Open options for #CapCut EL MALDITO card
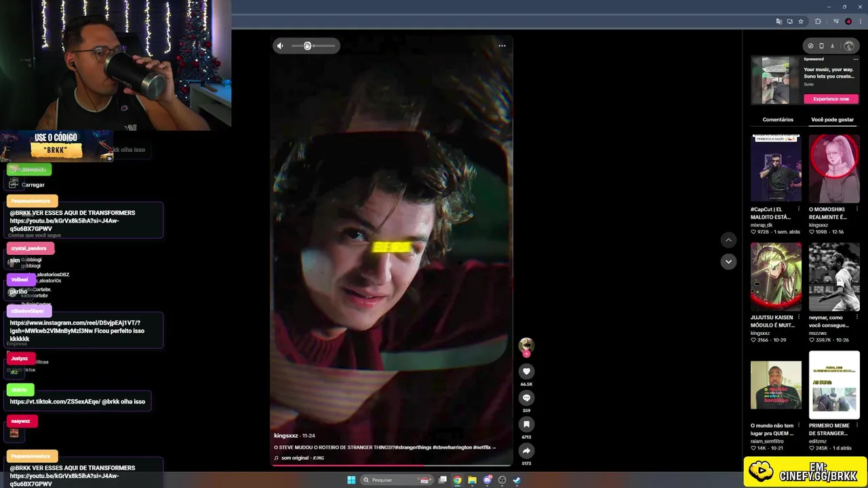 798,209
